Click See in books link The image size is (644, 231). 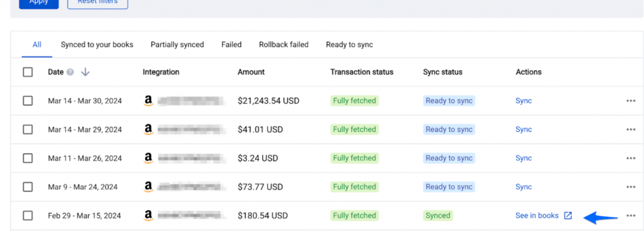[537, 215]
